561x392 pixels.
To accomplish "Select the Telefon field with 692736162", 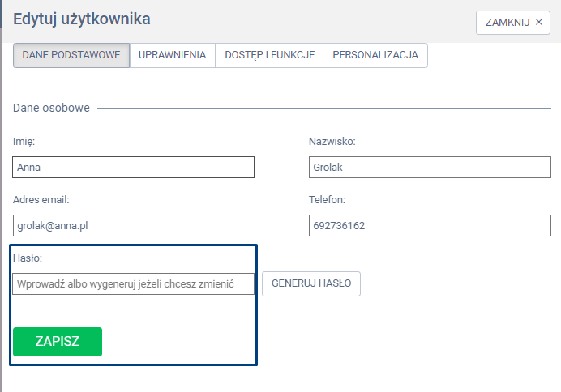I will pyautogui.click(x=430, y=225).
